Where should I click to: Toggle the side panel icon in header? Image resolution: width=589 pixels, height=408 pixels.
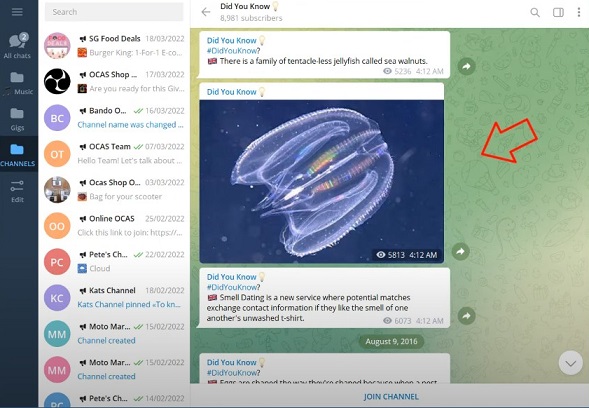coord(558,12)
